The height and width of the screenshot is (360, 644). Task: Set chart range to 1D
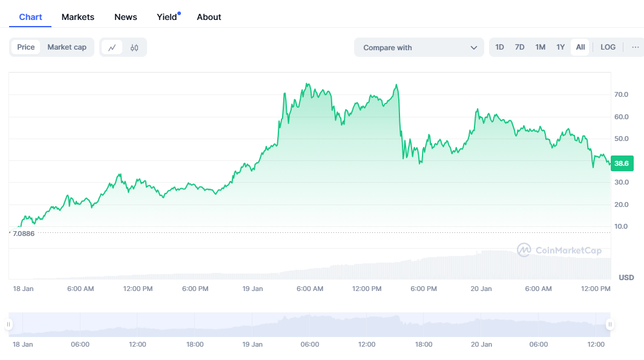pos(500,47)
